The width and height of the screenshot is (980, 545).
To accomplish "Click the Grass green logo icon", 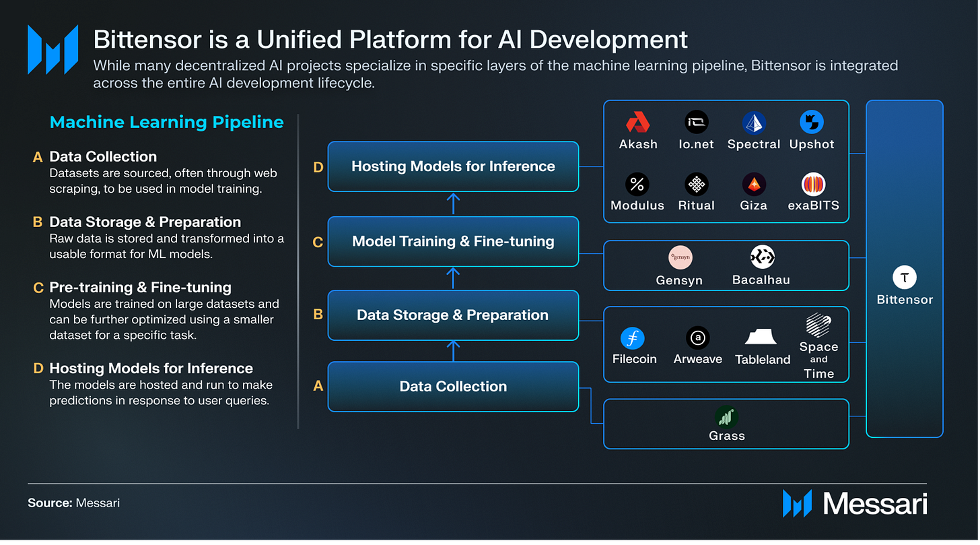I will [727, 417].
